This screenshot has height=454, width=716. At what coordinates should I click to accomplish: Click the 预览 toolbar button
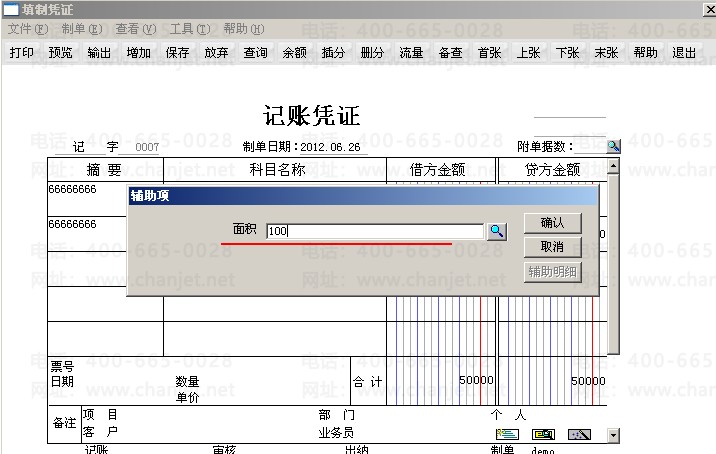coord(61,53)
